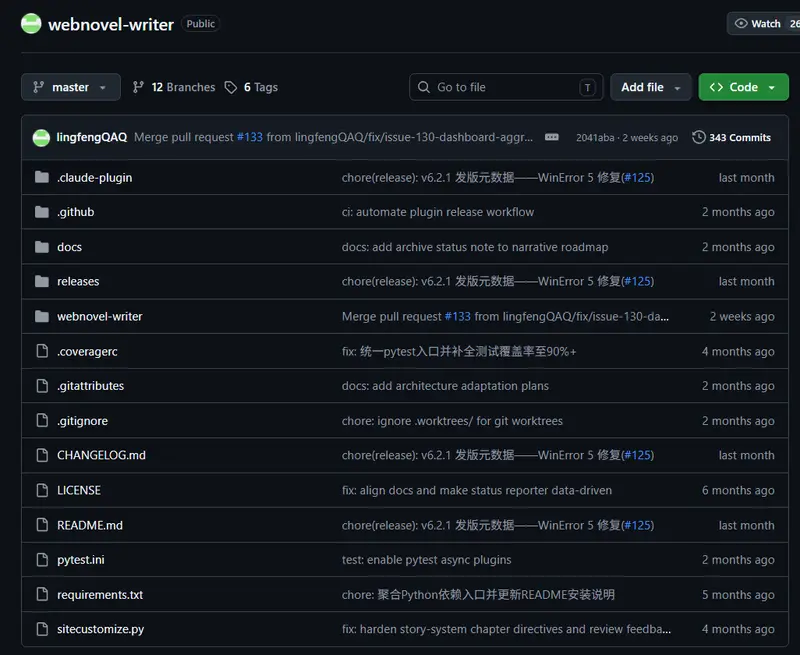
Task: Click the file icon for LICENSE
Action: click(42, 490)
